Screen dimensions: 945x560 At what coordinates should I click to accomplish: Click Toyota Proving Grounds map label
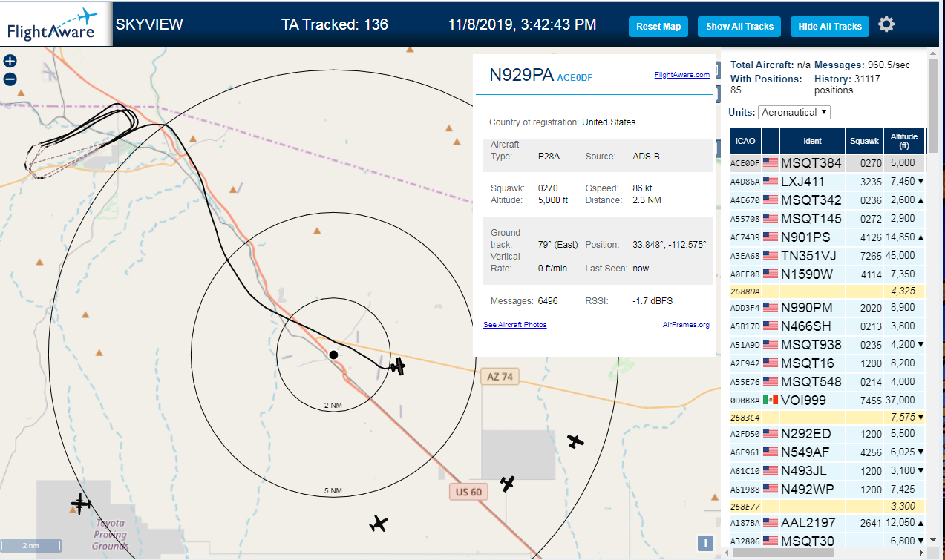click(x=111, y=535)
